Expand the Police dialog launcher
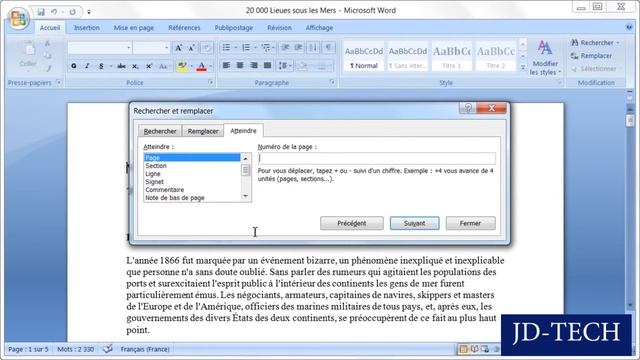This screenshot has height=360, width=640. [x=211, y=82]
